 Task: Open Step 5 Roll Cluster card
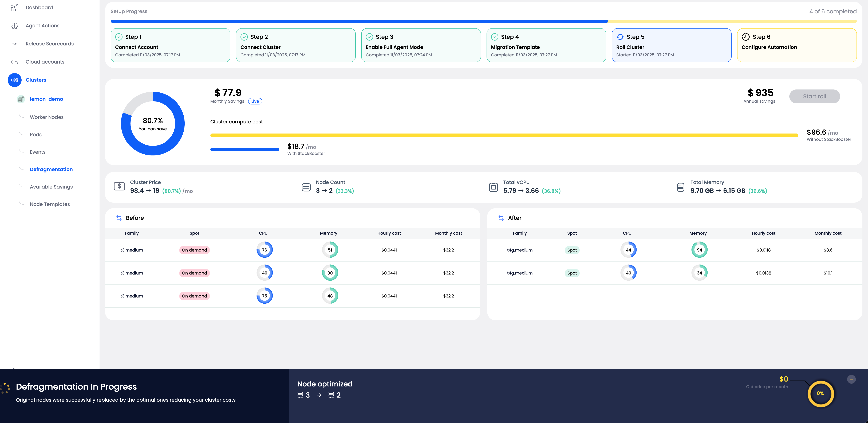click(671, 45)
